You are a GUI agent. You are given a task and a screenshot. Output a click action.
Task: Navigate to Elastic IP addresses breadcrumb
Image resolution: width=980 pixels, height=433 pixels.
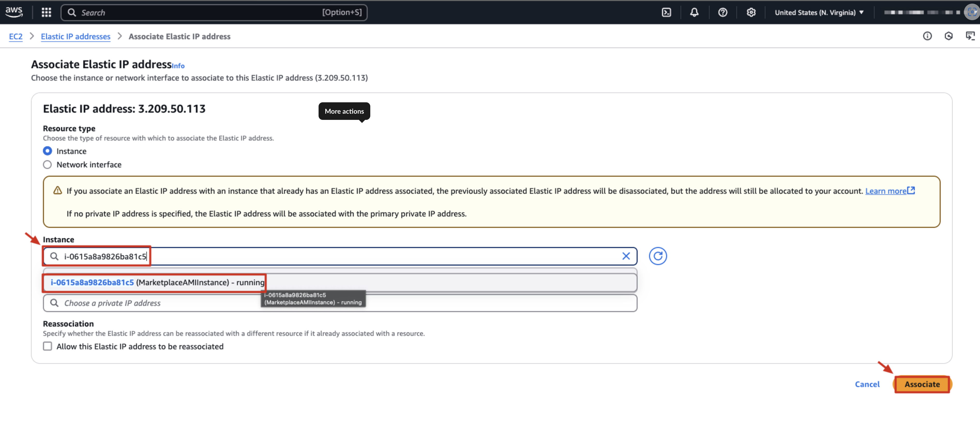[75, 36]
